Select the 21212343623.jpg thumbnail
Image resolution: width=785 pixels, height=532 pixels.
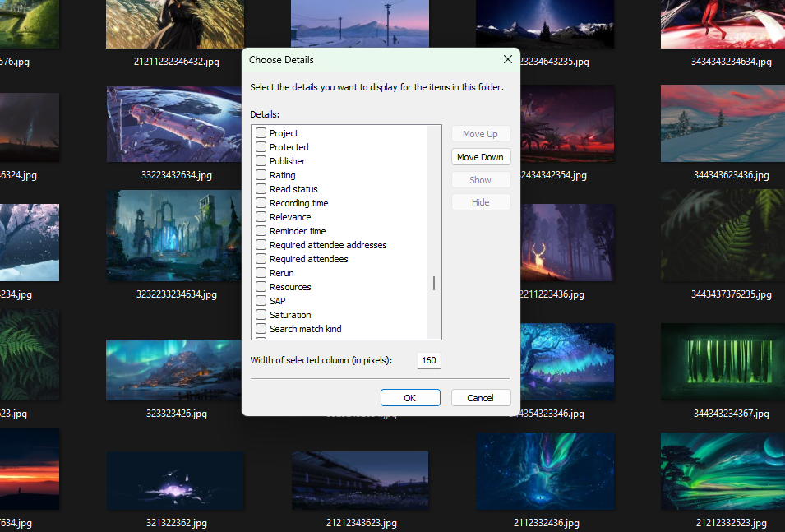pos(360,480)
